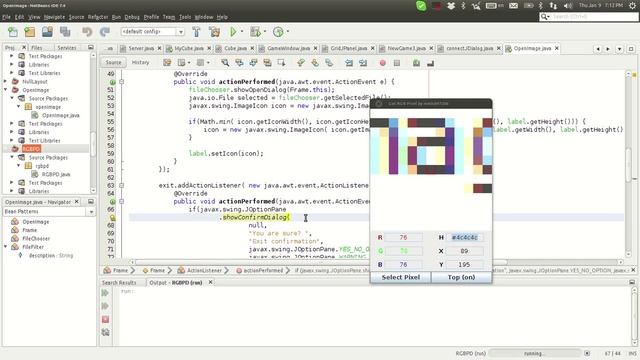The height and width of the screenshot is (360, 640).
Task: Click the editor horizontal scrollbar
Action: click(x=320, y=262)
